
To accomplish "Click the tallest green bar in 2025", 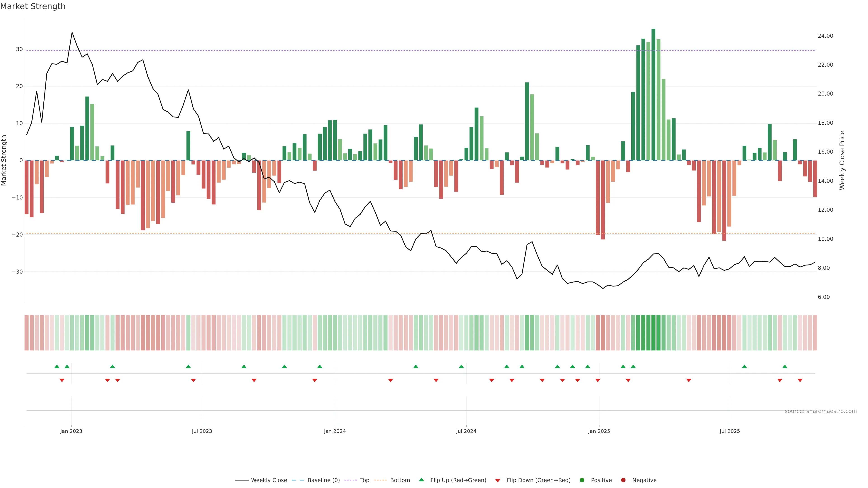I will point(653,94).
